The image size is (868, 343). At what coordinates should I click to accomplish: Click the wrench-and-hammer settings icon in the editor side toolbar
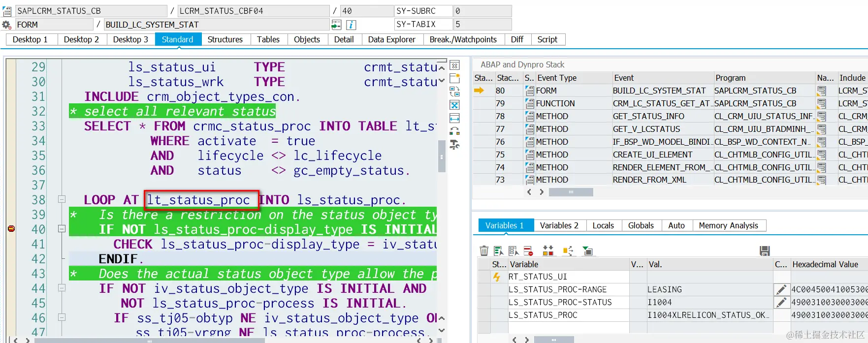tap(454, 145)
